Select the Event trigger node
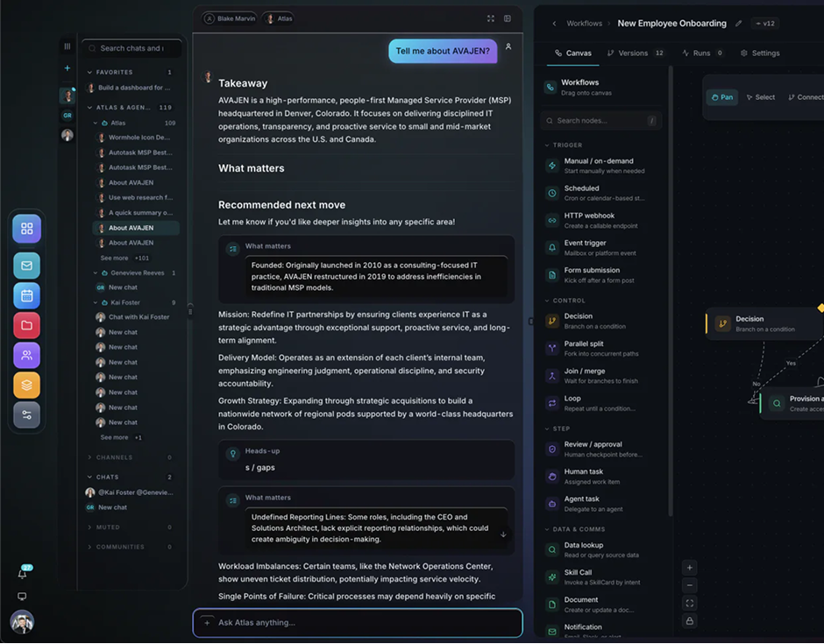 (602, 248)
